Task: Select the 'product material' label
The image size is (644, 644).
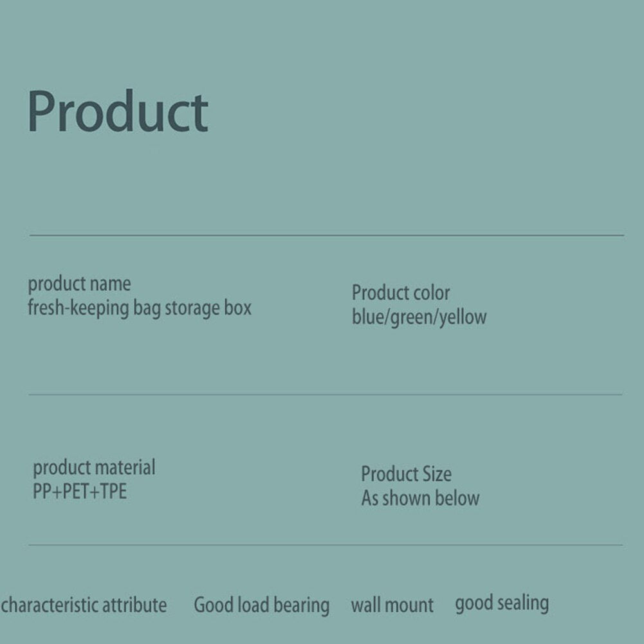Action: point(94,468)
